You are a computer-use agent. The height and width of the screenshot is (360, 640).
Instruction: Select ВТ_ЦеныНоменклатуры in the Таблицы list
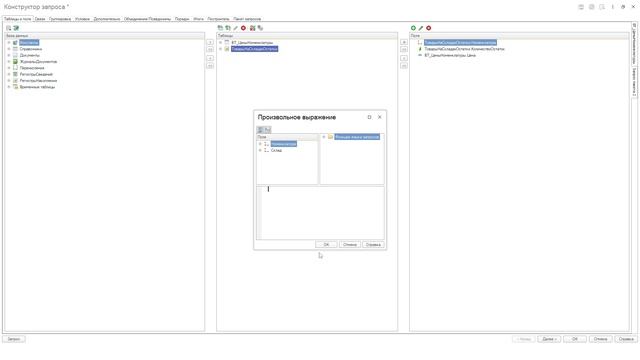(x=252, y=42)
